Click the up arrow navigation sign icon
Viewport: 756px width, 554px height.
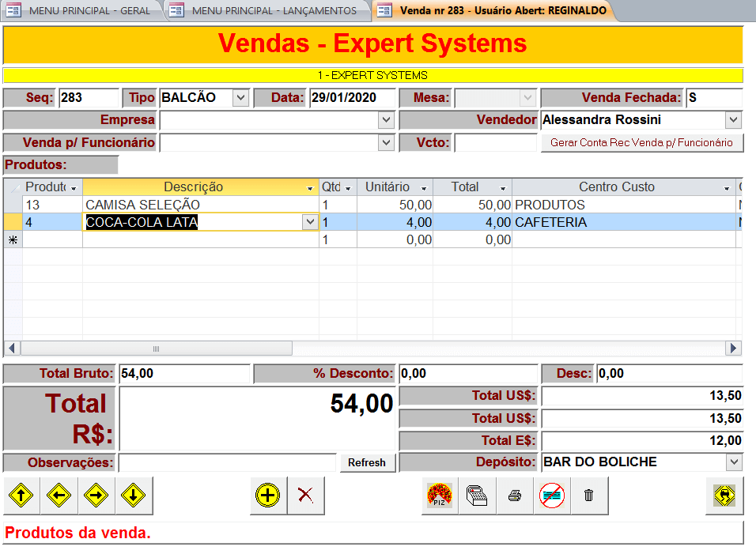22,496
